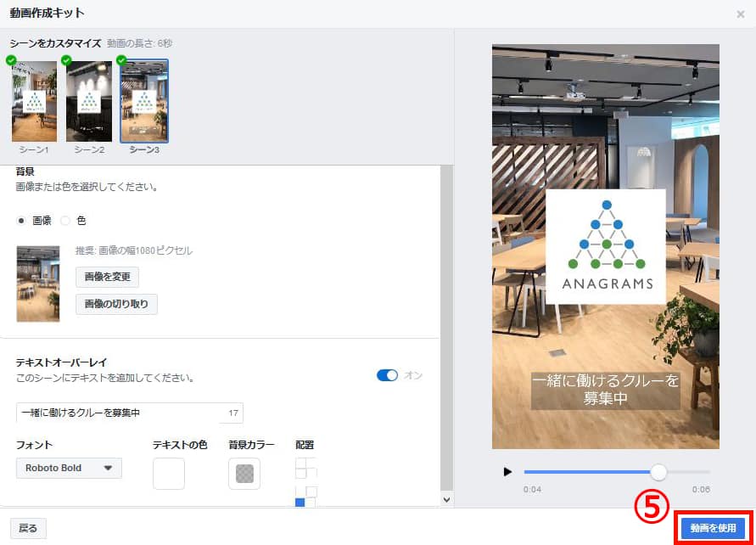Choose top text placement grid icon
Screen dimensions: 756x545
pos(305,468)
